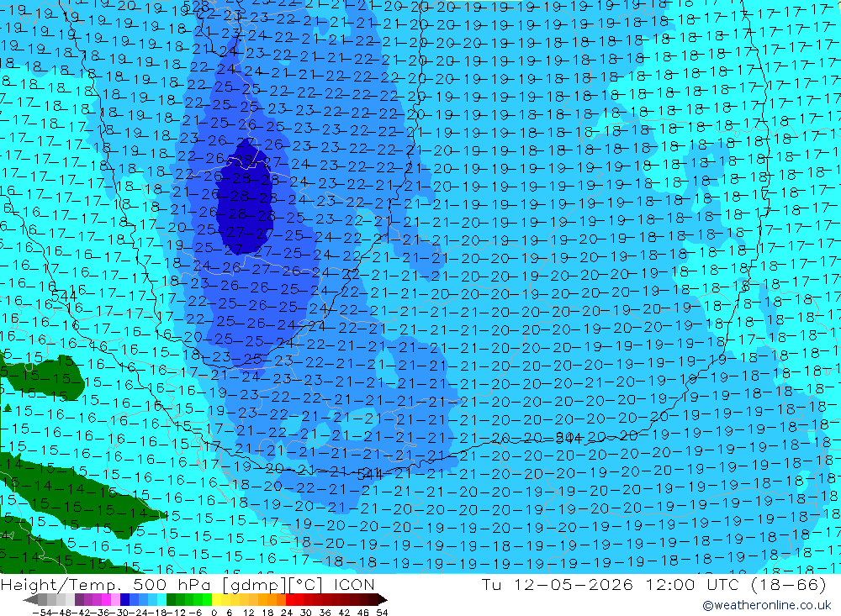Viewport: 841px width, 616px height.
Task: Pick the yellow legend swatch above 0
Action: pos(217,600)
